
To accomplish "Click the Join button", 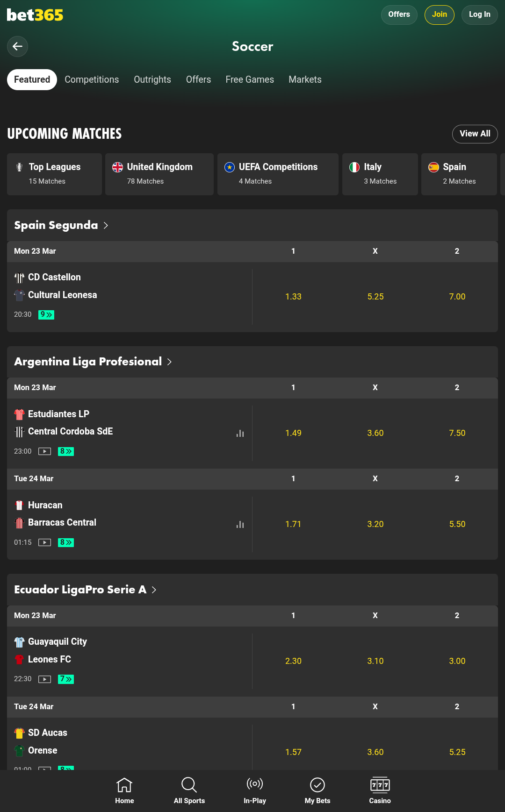I will (x=439, y=14).
